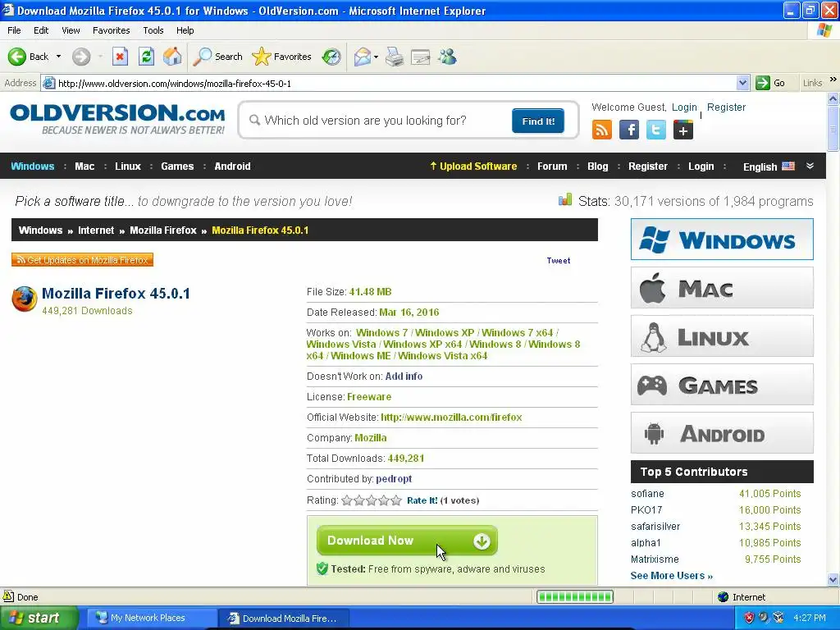This screenshot has height=630, width=840.
Task: Open the pedropt contributor link
Action: click(394, 479)
